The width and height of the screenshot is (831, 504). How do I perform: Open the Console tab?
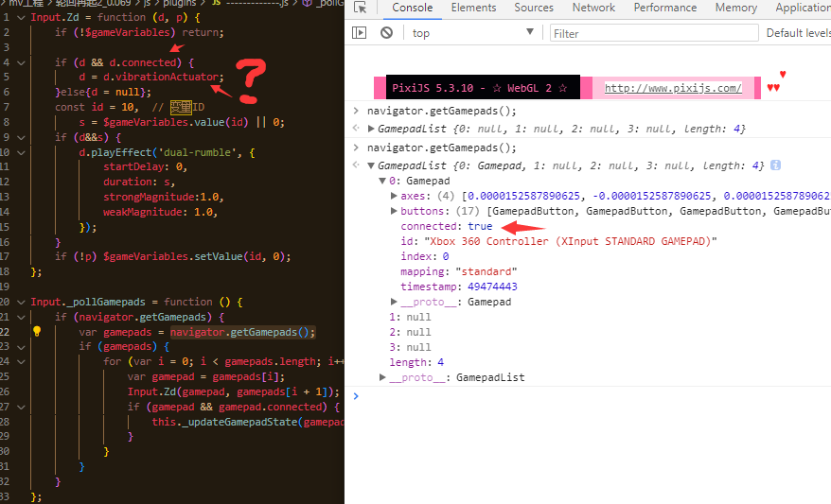(413, 8)
